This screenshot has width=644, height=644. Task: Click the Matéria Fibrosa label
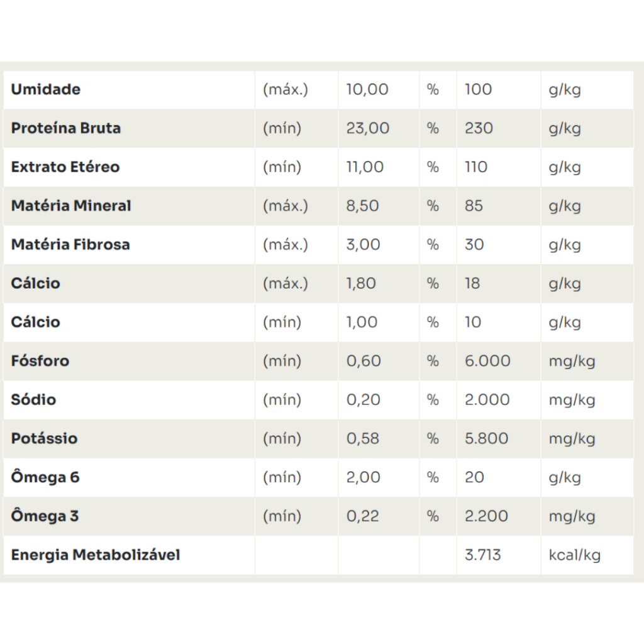point(70,245)
